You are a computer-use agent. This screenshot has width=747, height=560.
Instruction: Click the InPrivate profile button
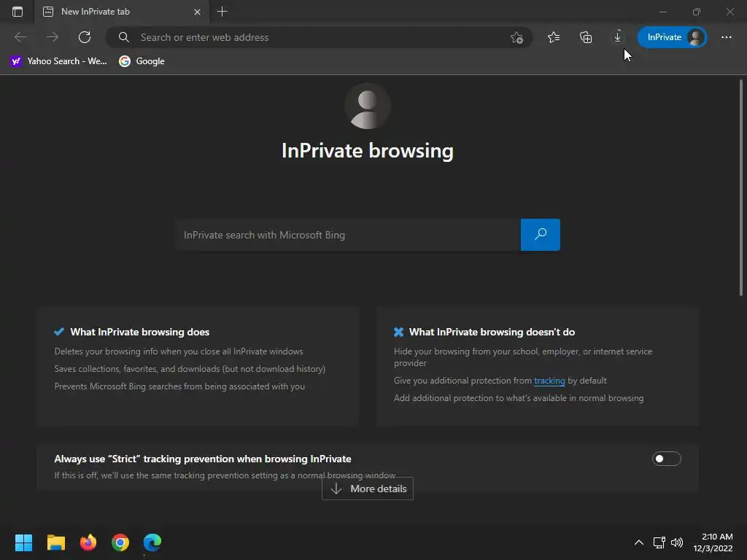672,37
